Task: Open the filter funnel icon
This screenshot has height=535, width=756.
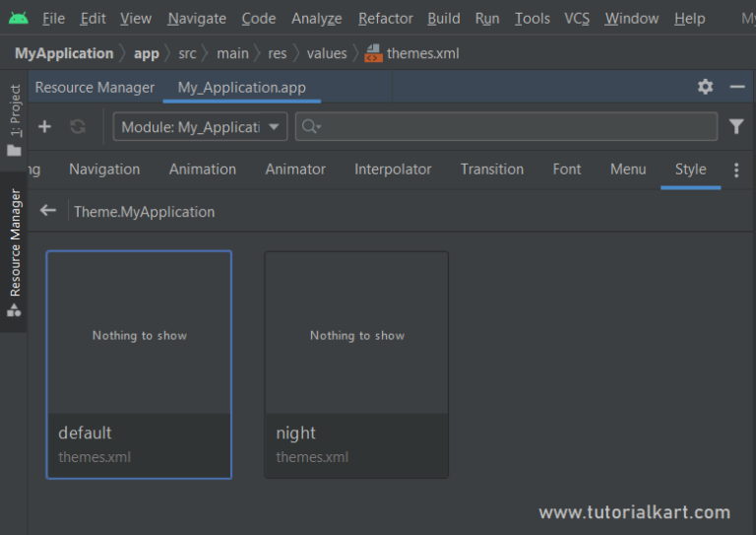Action: click(736, 126)
